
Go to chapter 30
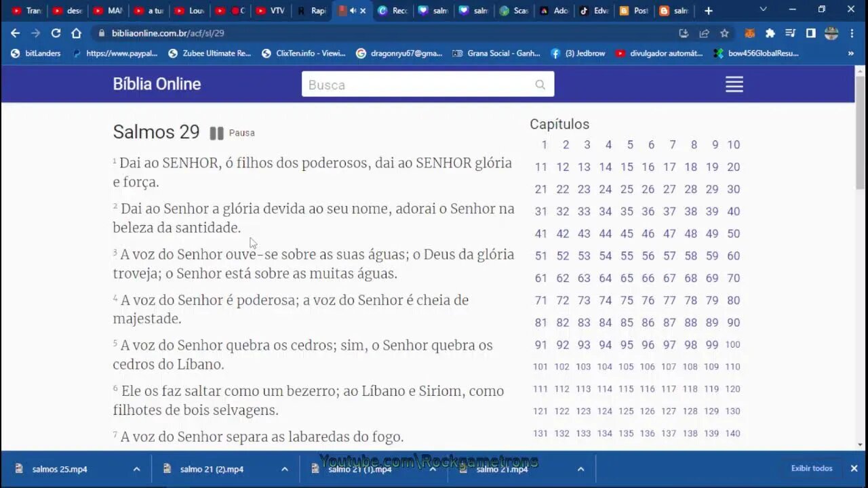click(734, 189)
